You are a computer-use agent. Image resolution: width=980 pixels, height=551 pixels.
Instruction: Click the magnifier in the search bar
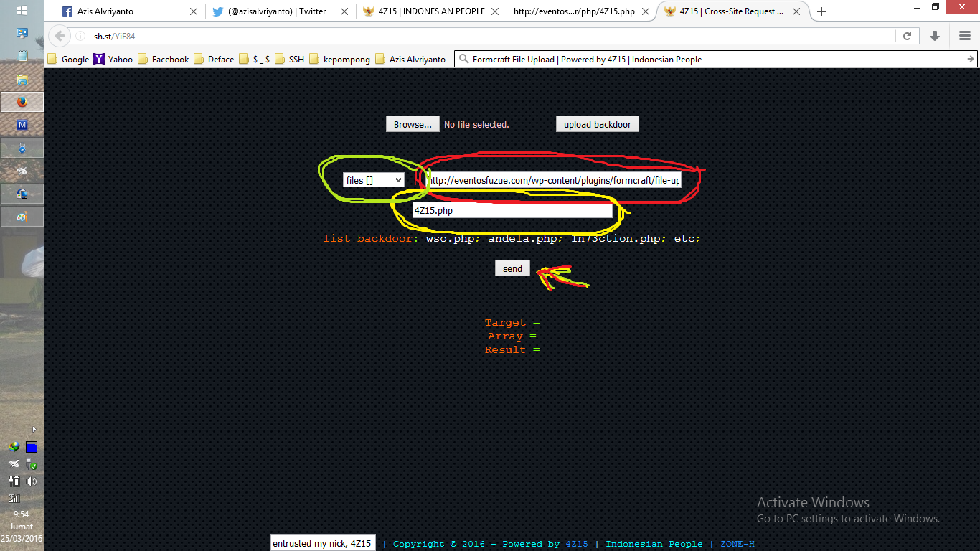coord(463,59)
